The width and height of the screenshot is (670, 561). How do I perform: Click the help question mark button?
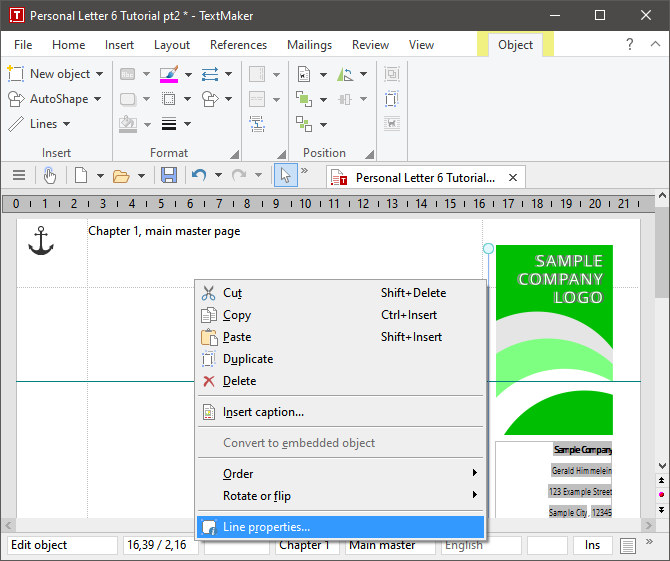(x=629, y=45)
